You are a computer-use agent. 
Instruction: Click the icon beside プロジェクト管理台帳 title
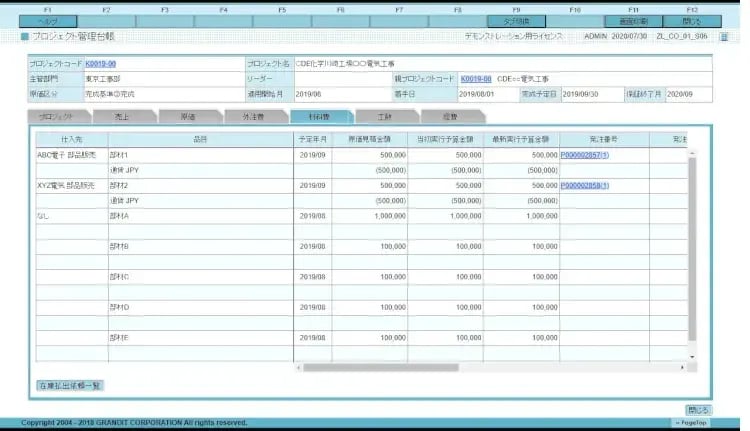point(25,36)
